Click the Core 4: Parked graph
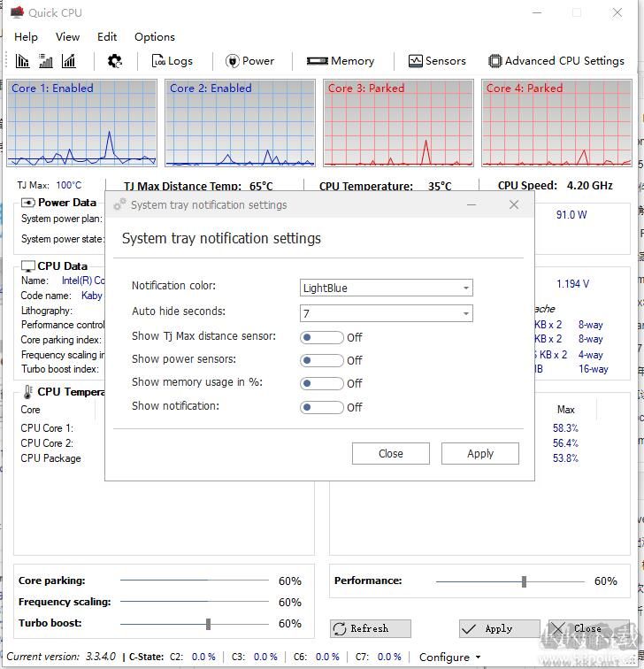The width and height of the screenshot is (644, 669). pos(556,123)
